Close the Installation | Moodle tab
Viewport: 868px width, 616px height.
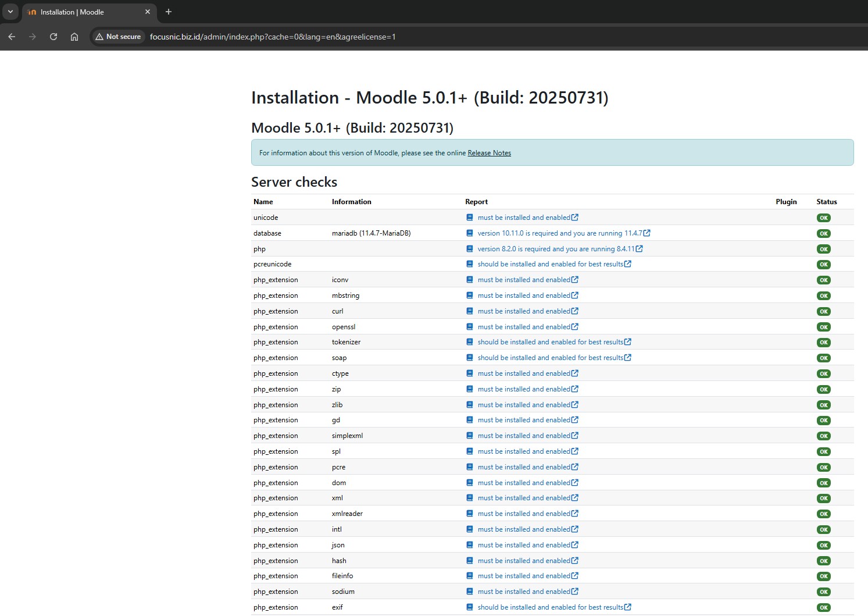[148, 12]
